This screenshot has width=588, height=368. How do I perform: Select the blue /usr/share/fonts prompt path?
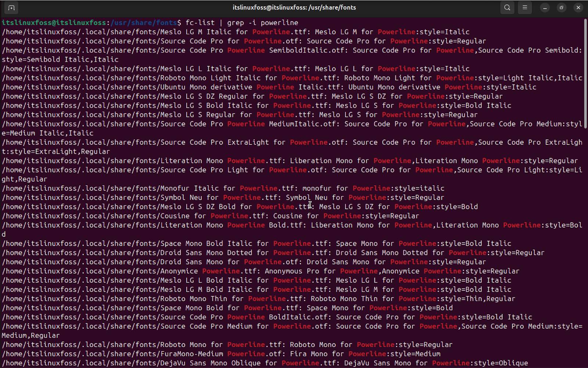(143, 22)
